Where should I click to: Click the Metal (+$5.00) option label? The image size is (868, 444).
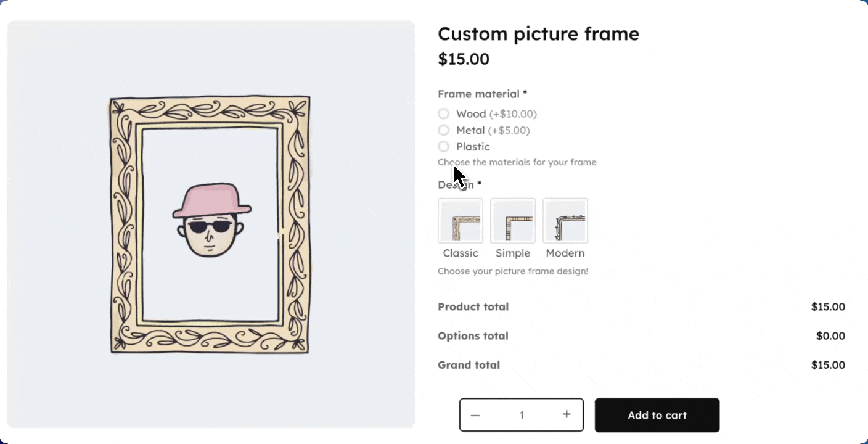pos(493,130)
